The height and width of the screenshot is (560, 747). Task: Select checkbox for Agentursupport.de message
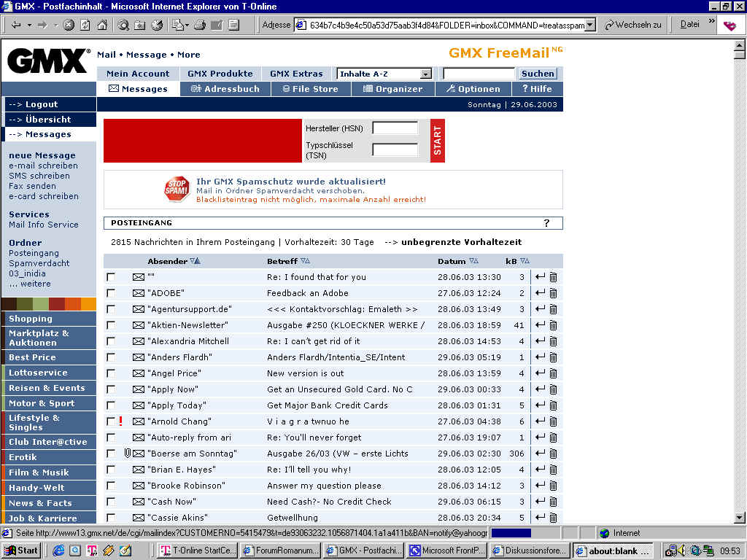click(111, 309)
